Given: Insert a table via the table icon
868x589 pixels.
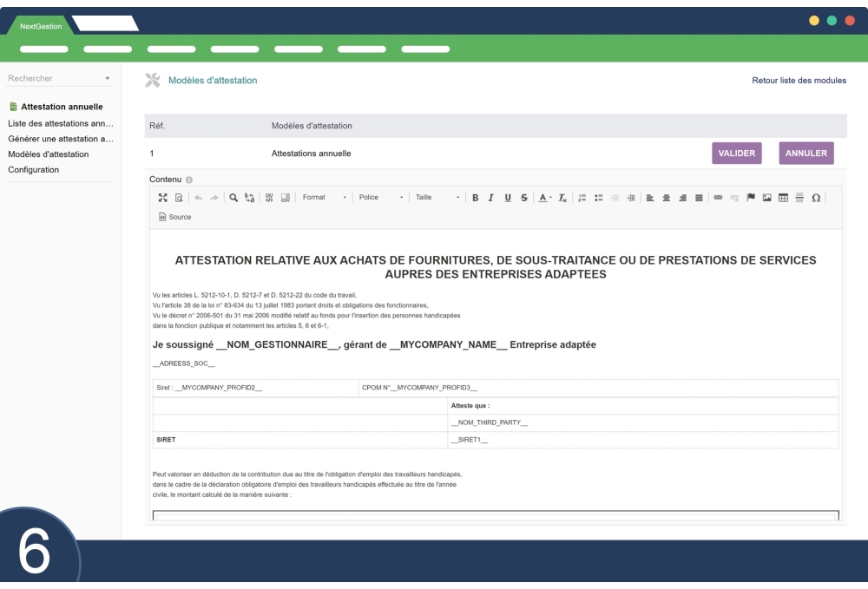Looking at the screenshot, I should point(783,198).
